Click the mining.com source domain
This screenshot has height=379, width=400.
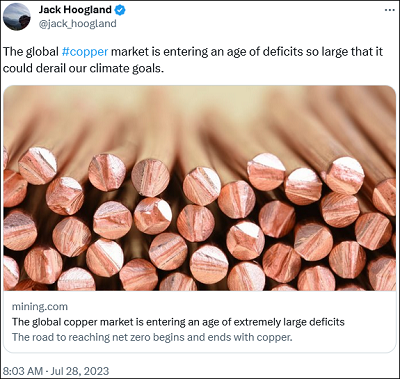click(40, 306)
